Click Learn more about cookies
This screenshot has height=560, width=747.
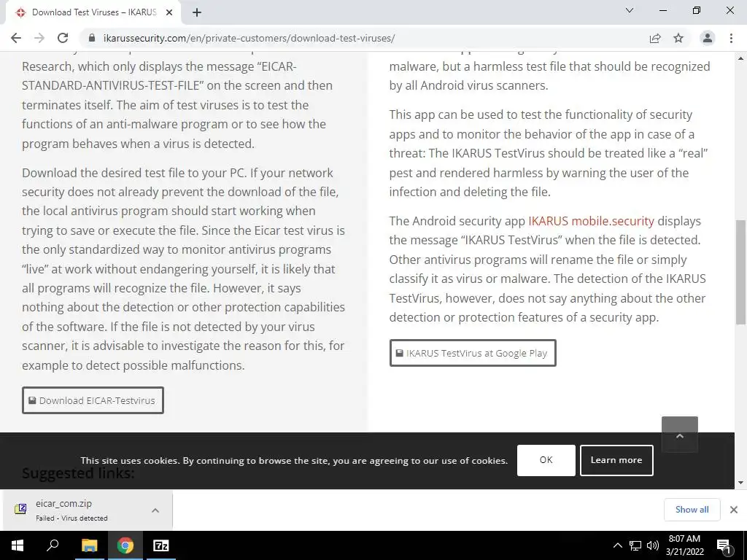click(x=616, y=460)
